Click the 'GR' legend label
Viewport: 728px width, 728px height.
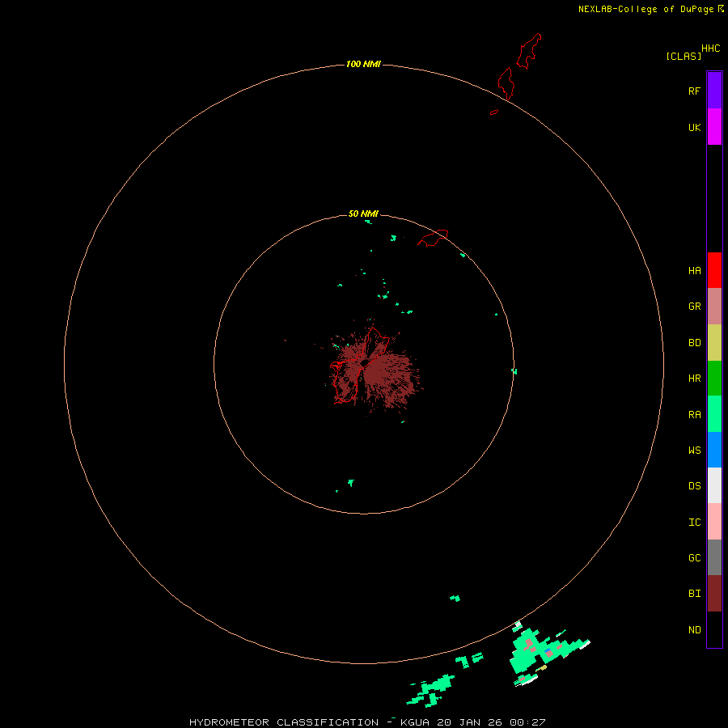click(694, 307)
